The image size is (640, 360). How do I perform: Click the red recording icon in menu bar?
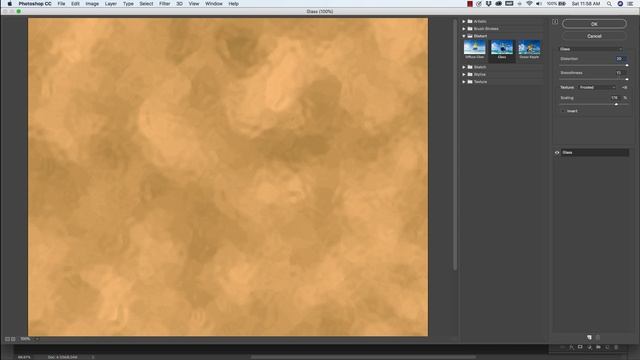[x=470, y=4]
